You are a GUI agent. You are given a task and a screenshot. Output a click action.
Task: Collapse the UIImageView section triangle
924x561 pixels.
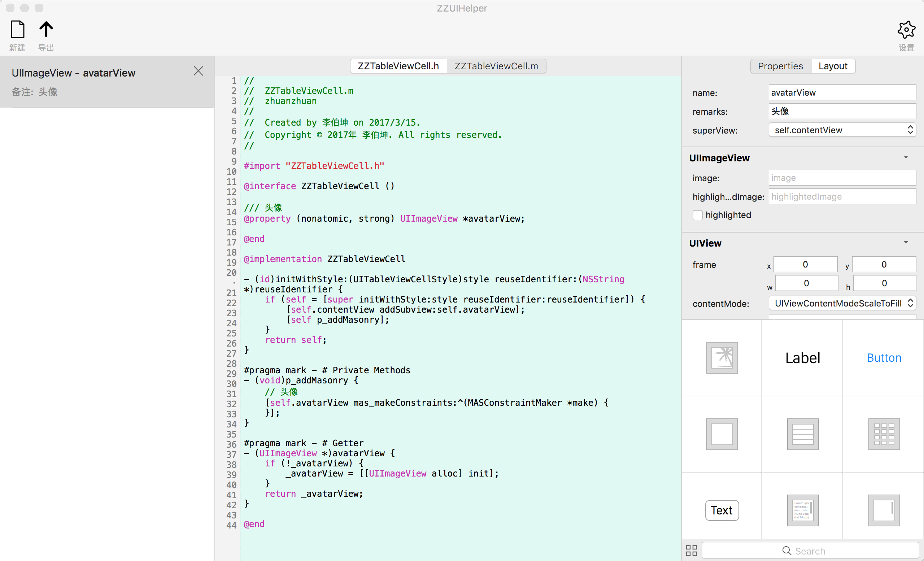coord(906,157)
